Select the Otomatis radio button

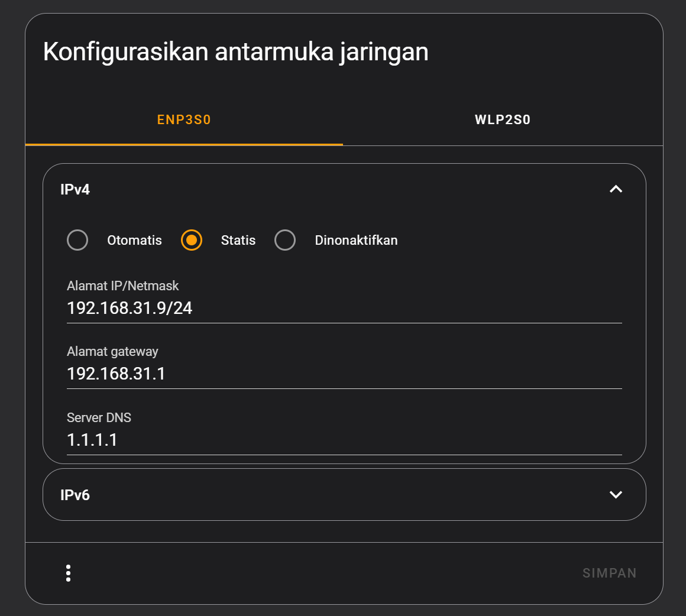(x=77, y=240)
